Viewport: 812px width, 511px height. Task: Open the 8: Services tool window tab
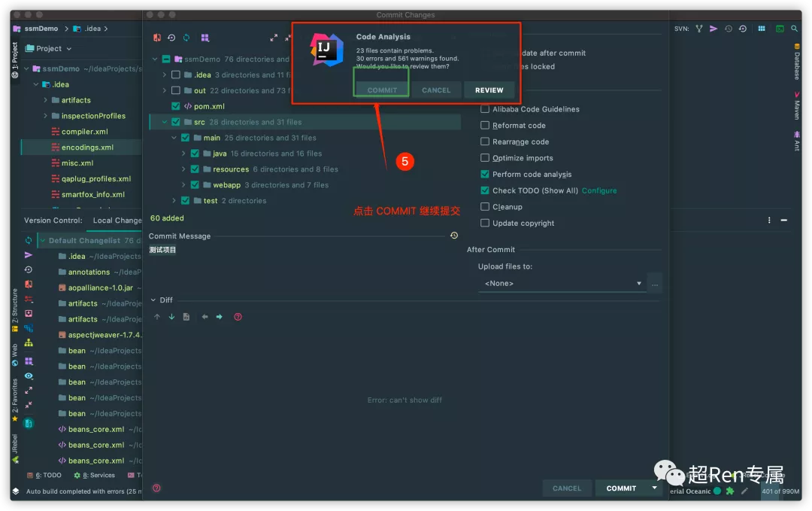94,475
